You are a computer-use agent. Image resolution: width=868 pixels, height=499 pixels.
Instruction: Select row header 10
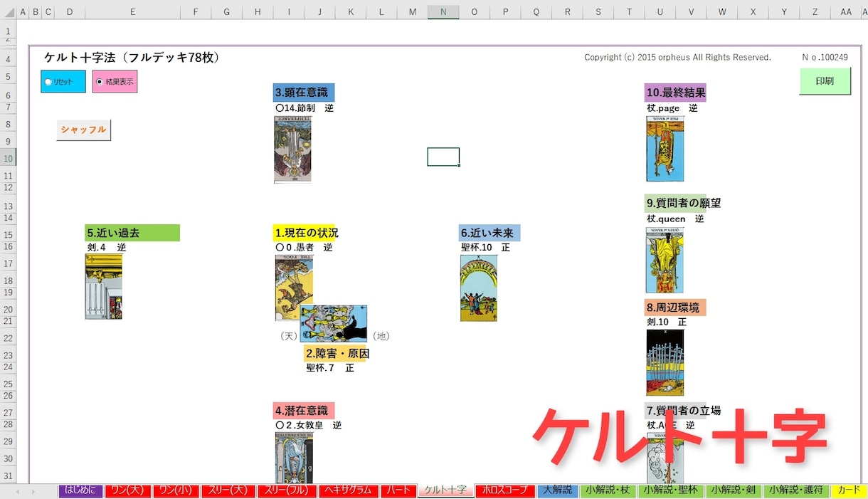tap(8, 158)
